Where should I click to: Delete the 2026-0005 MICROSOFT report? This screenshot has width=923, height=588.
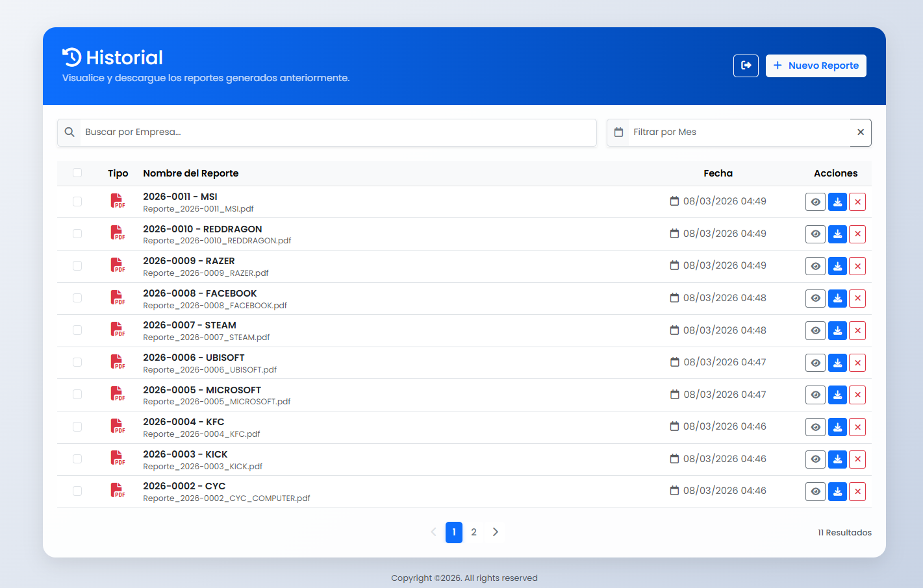pos(857,395)
